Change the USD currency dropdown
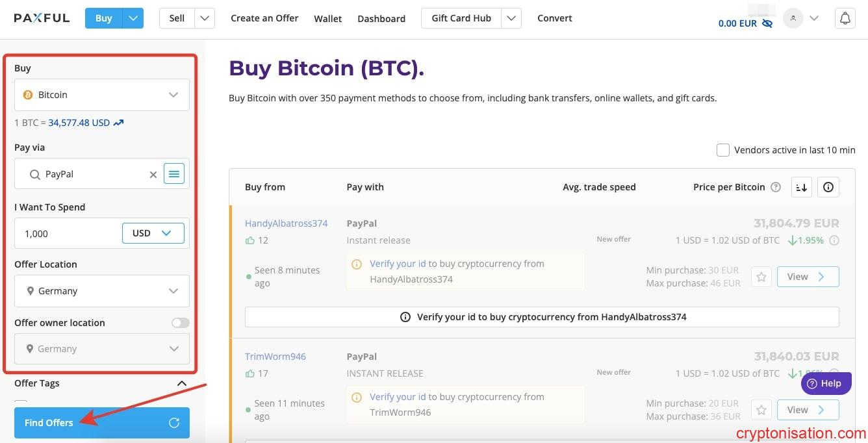 (x=153, y=233)
